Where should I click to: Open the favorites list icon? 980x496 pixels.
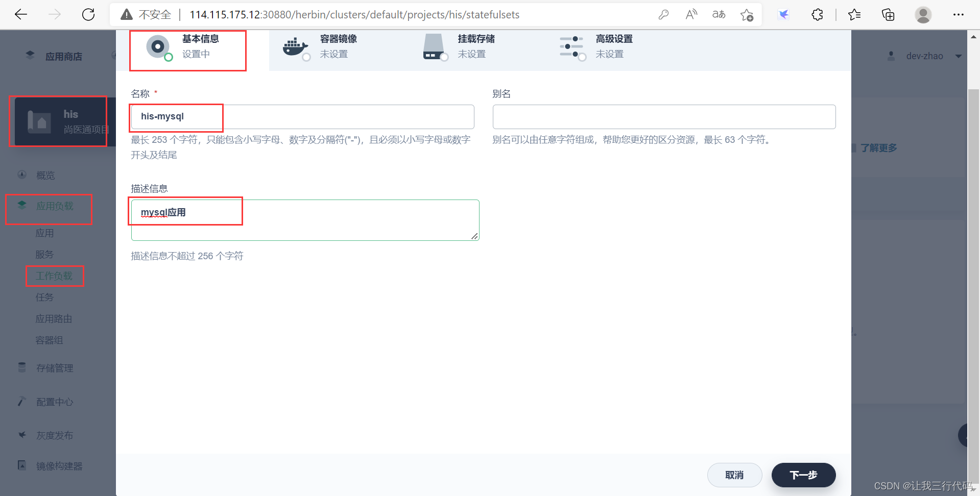click(x=854, y=15)
